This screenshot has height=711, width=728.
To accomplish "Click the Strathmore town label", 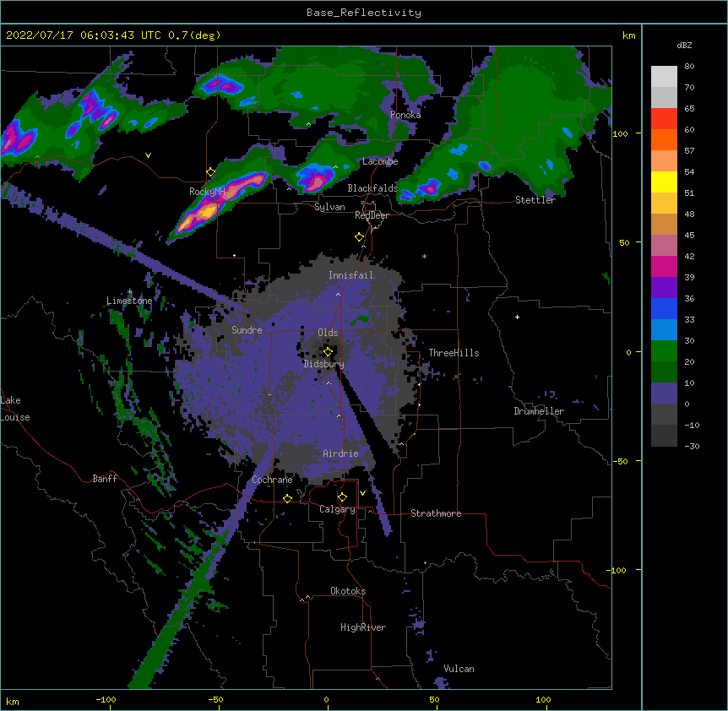I will tap(436, 513).
